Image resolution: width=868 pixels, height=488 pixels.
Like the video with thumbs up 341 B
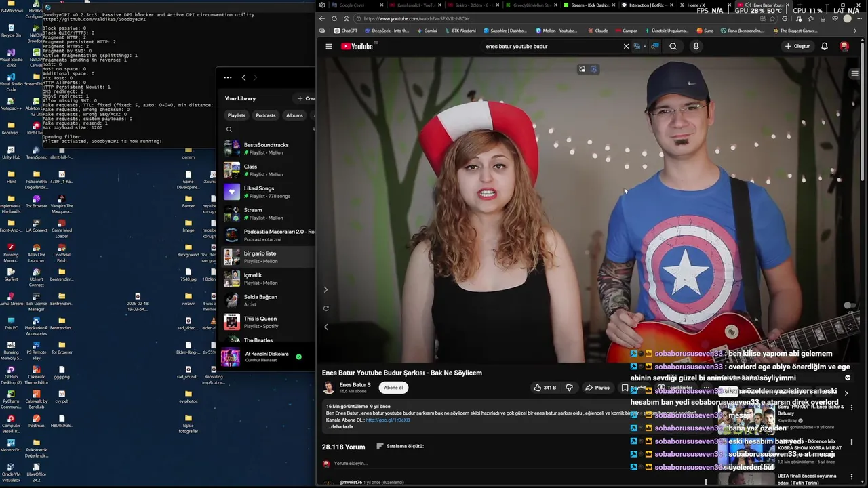point(545,388)
